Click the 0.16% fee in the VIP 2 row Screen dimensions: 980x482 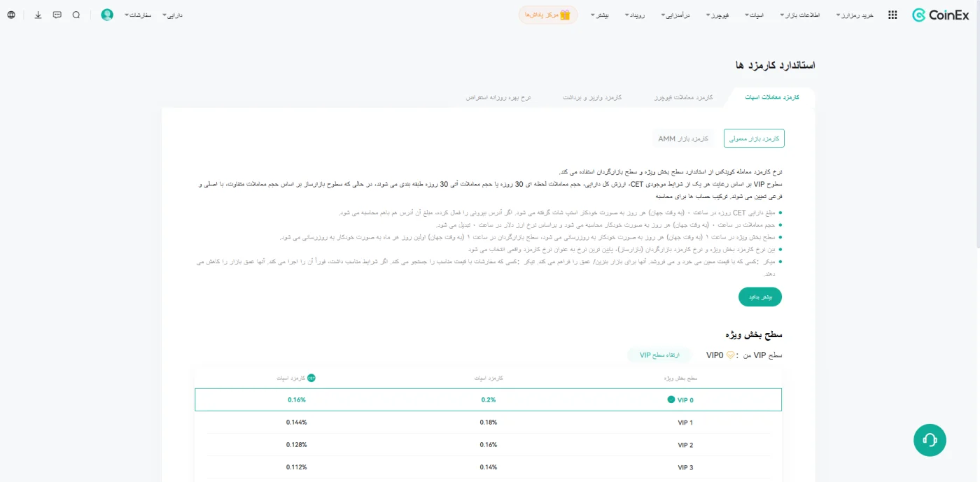click(x=489, y=445)
